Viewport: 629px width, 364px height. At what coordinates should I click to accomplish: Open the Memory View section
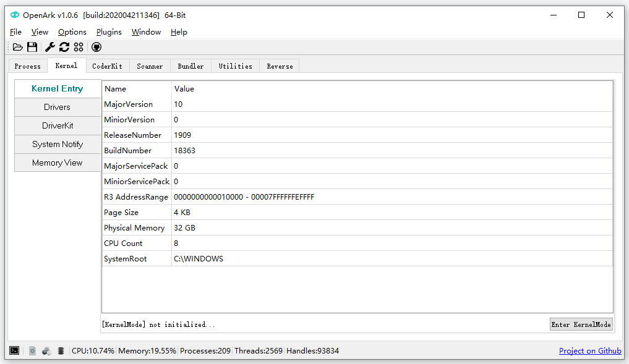pyautogui.click(x=58, y=163)
